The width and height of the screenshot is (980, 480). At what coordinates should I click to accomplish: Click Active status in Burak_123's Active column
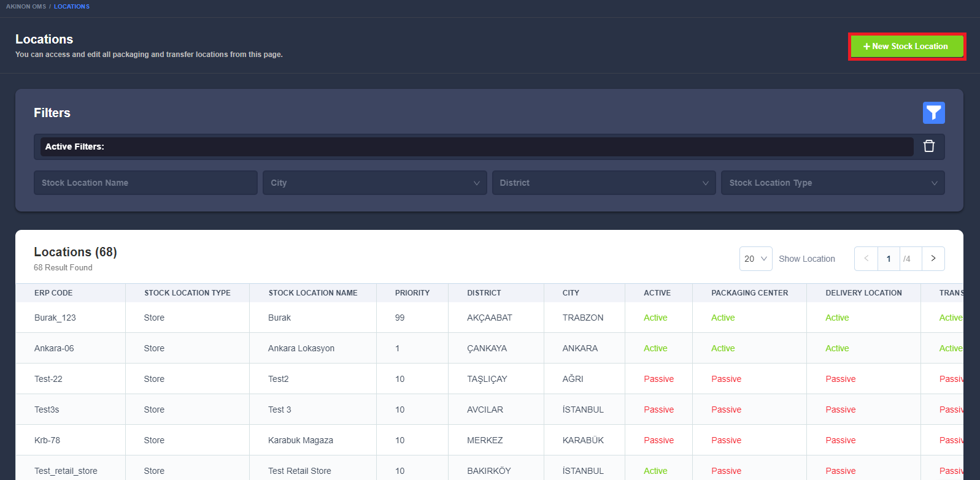(x=655, y=318)
